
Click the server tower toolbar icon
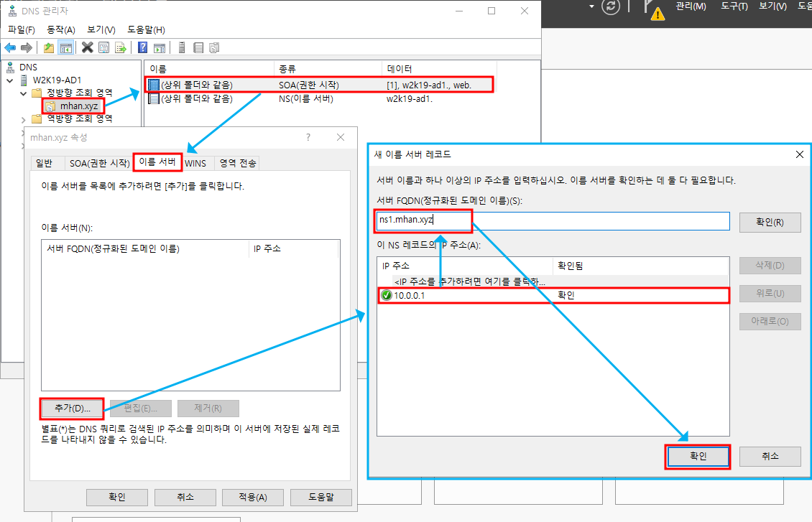pos(182,48)
